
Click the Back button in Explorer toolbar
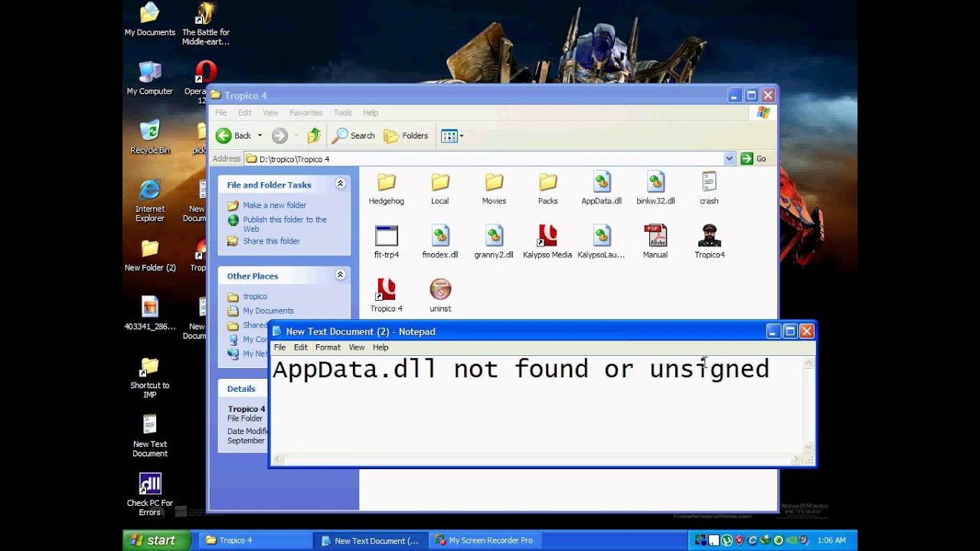click(x=234, y=135)
